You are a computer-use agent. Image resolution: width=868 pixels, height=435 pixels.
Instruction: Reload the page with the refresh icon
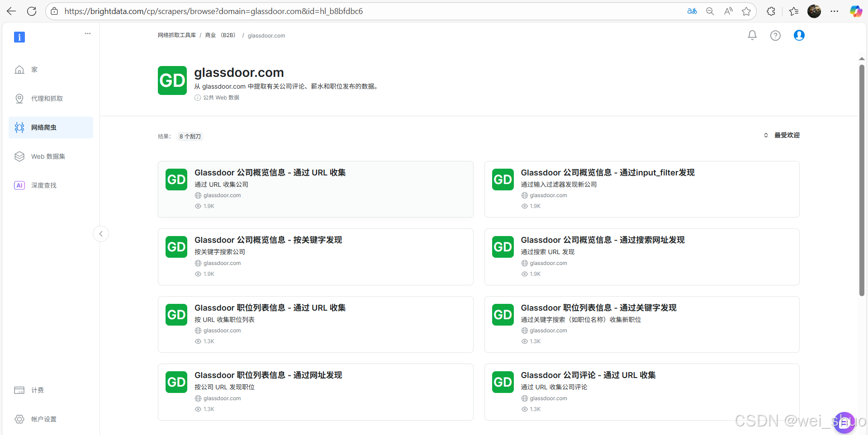coord(32,11)
